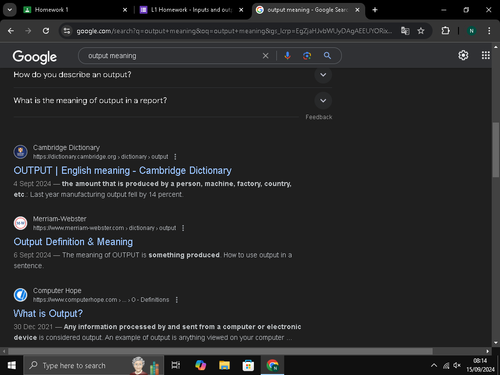Viewport: 500px width, 375px height.
Task: Click the vertical page scrollbar thumb
Action: [x=496, y=150]
